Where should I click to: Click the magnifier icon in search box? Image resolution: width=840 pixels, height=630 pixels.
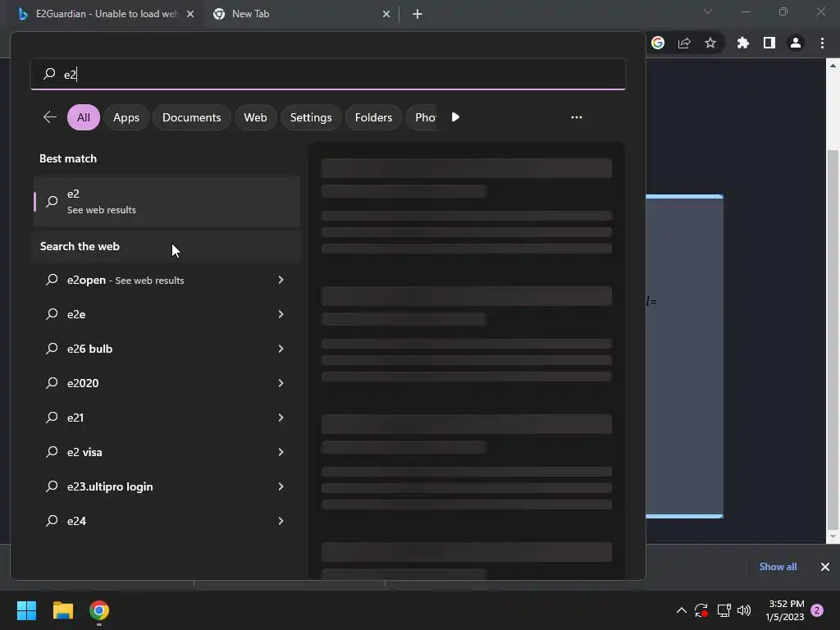click(x=49, y=73)
